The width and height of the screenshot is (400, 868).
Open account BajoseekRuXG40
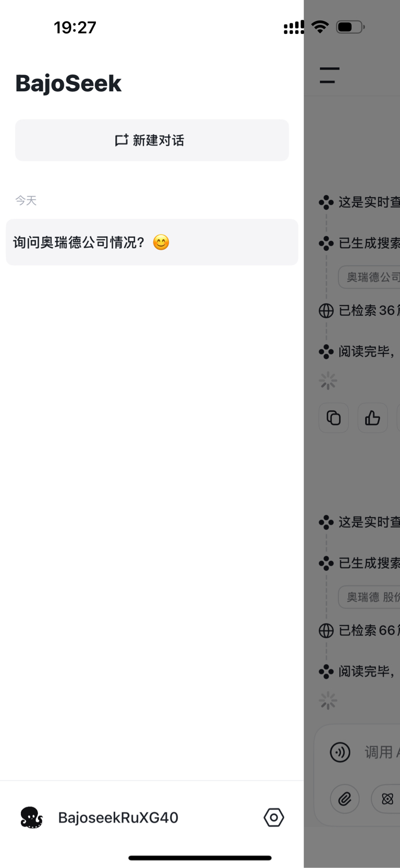point(118,817)
